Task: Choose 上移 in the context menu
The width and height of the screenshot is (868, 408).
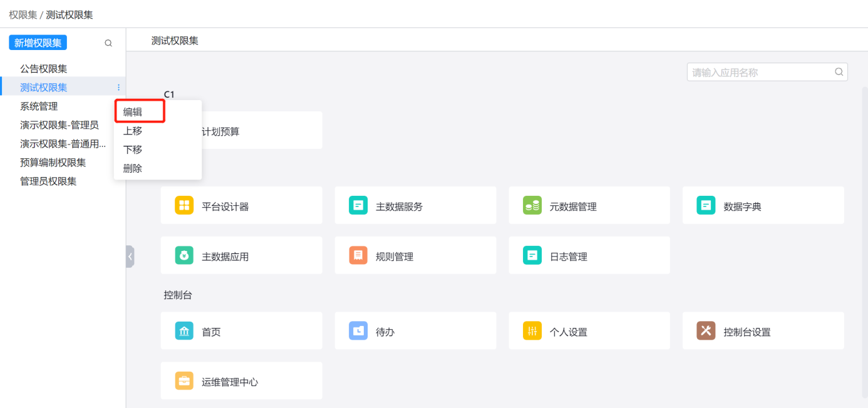Action: (133, 131)
